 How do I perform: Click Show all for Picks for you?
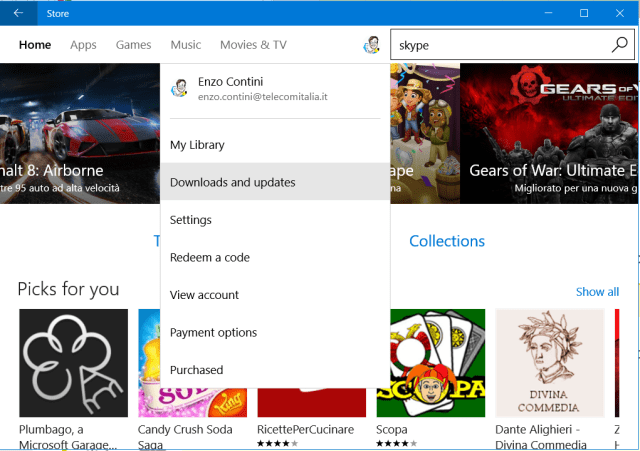(597, 292)
